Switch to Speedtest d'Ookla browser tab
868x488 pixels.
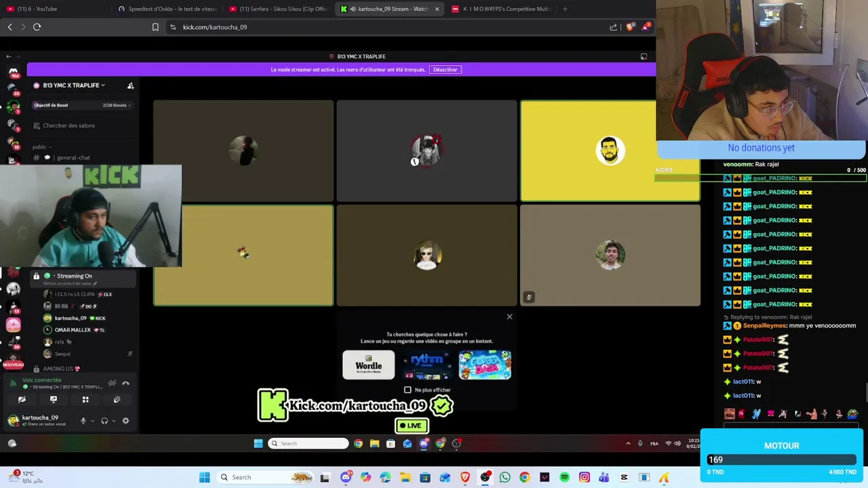[x=167, y=9]
